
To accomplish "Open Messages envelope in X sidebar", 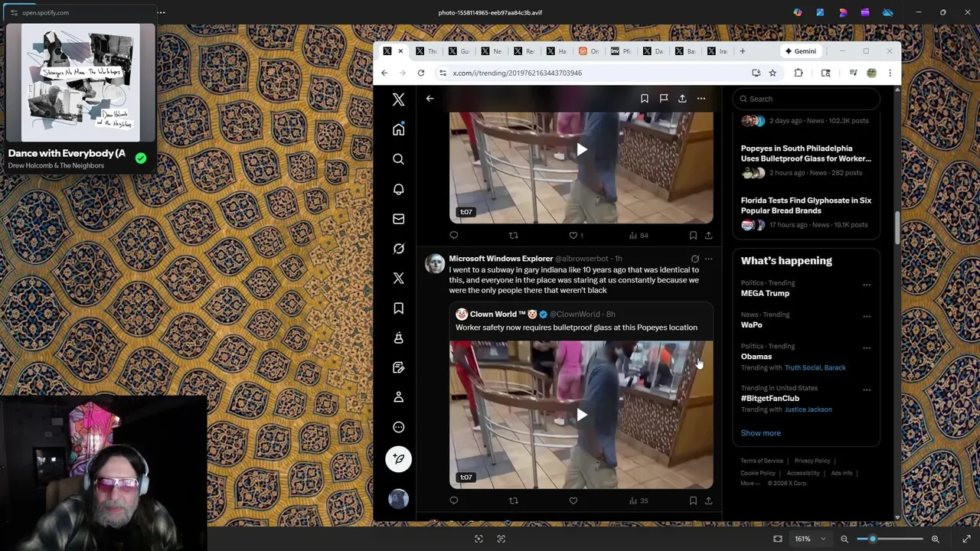I will tap(398, 219).
